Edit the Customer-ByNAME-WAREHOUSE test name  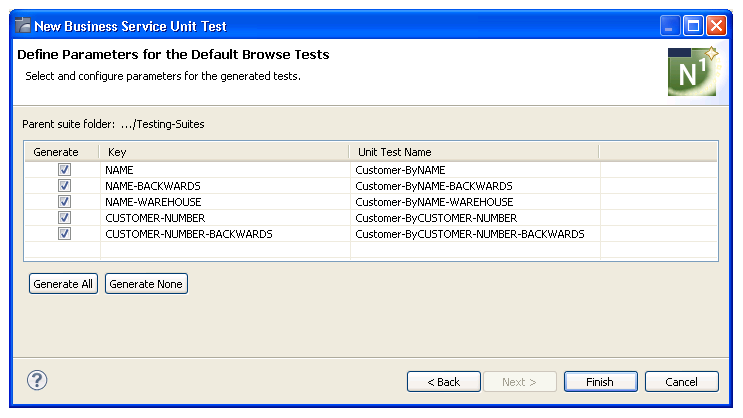[x=475, y=202]
